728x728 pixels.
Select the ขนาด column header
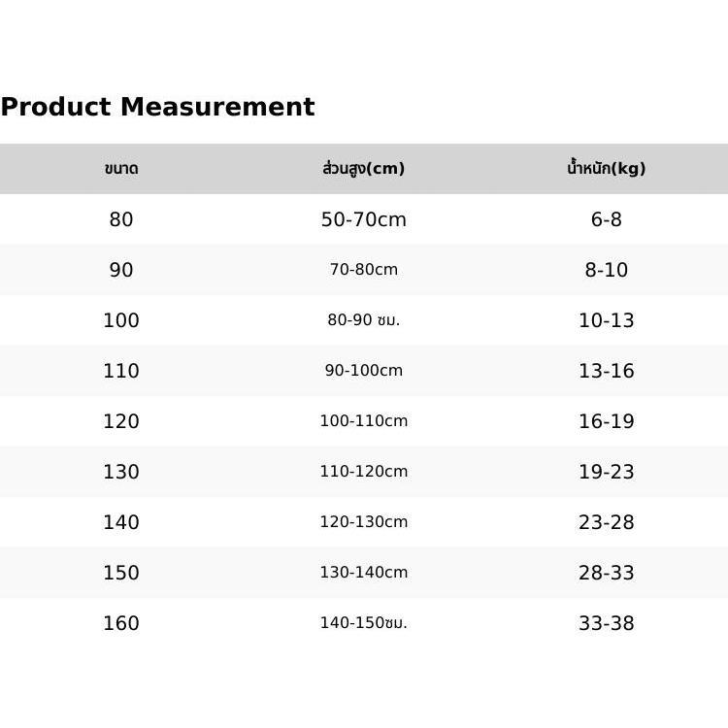coord(121,169)
